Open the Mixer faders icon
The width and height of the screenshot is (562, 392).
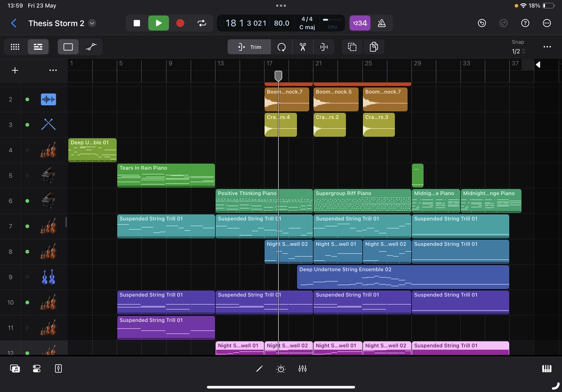(303, 369)
